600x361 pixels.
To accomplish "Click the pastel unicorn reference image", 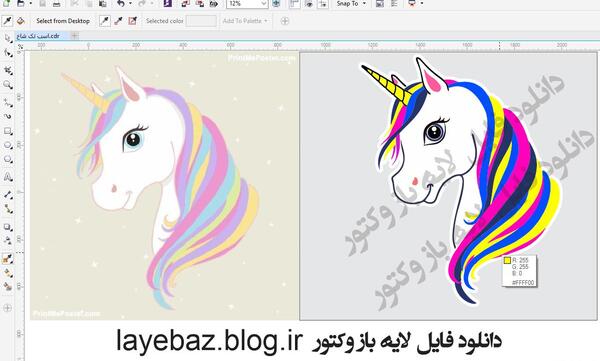I will coord(164,186).
